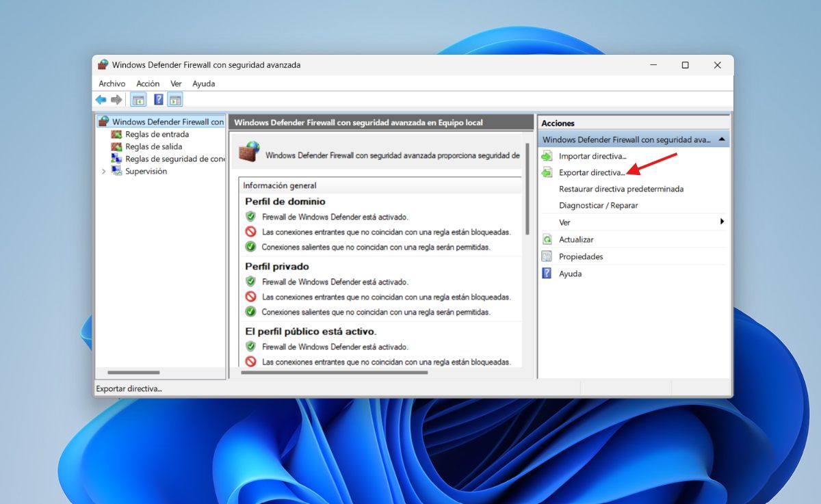The width and height of the screenshot is (821, 504).
Task: Open the Archivo menu
Action: (112, 83)
